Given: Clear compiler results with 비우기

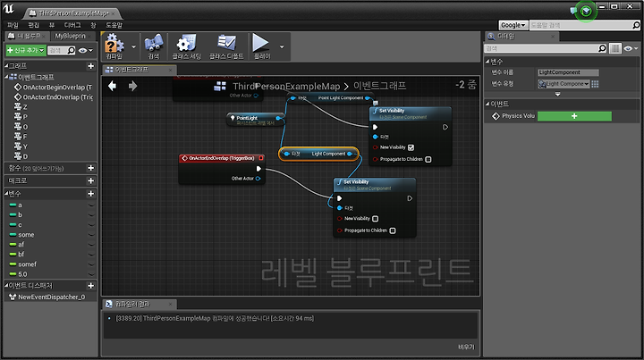Looking at the screenshot, I should tap(466, 347).
